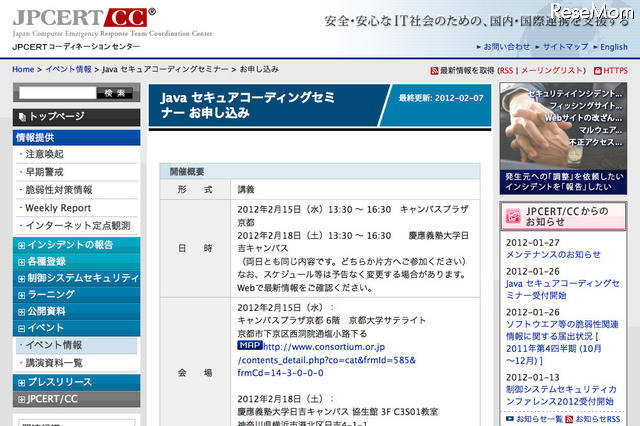Click the handshake incident report banner
640x426 pixels.
(x=563, y=138)
